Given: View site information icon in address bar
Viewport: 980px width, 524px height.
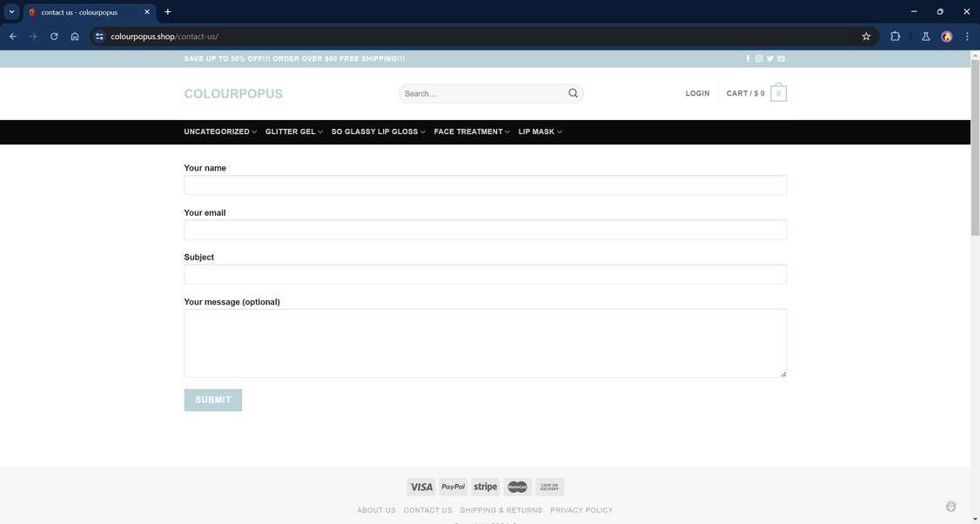Looking at the screenshot, I should 99,37.
